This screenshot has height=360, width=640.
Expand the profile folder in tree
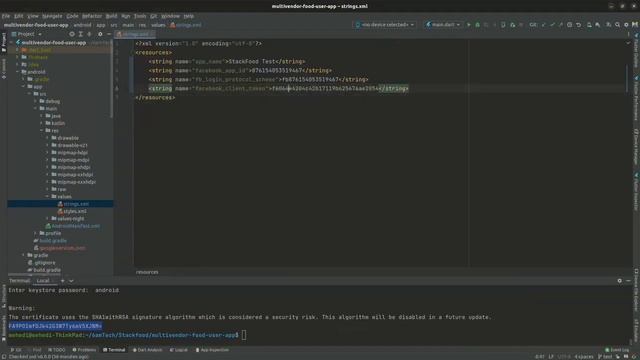(36, 233)
